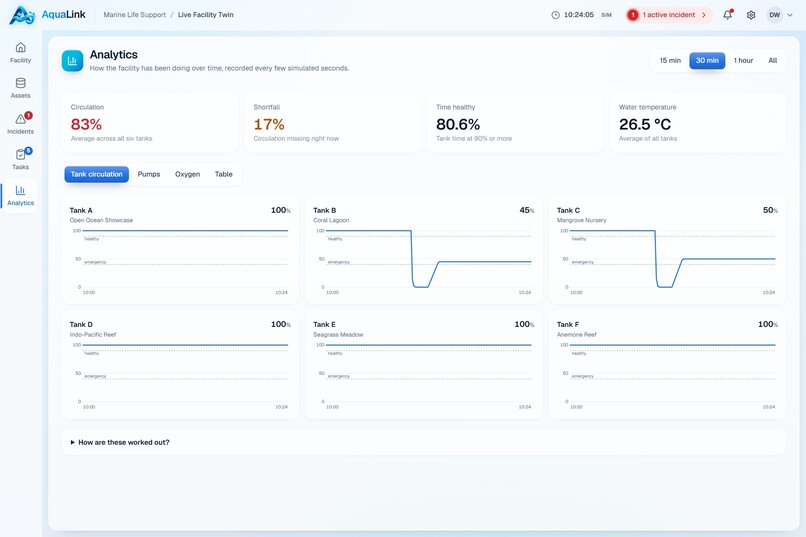Viewport: 806px width, 537px height.
Task: Click the AquaLink logo icon
Action: [22, 15]
